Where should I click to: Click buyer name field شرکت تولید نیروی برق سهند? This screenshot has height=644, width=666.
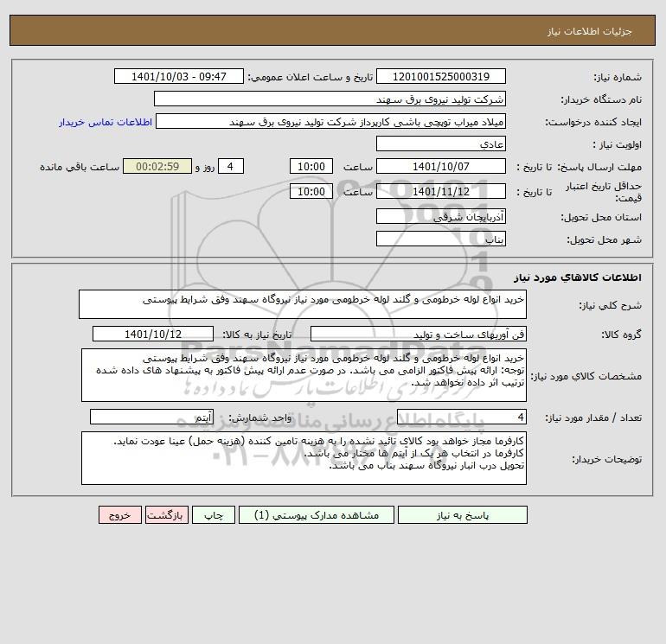[x=330, y=99]
